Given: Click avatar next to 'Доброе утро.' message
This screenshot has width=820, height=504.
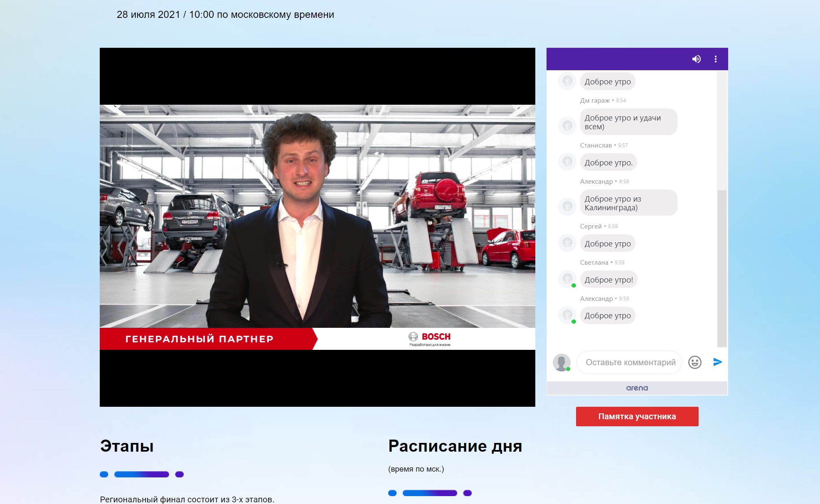Looking at the screenshot, I should point(567,161).
